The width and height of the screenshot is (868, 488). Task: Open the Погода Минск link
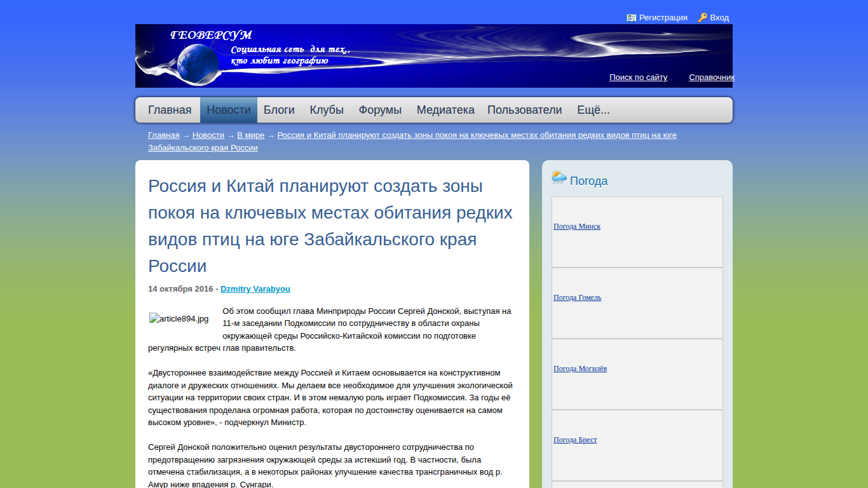(x=577, y=226)
